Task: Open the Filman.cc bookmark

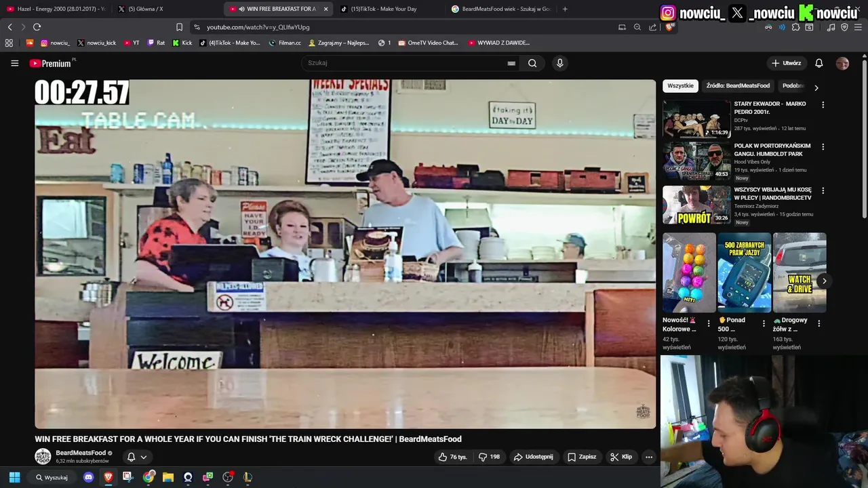Action: [285, 43]
